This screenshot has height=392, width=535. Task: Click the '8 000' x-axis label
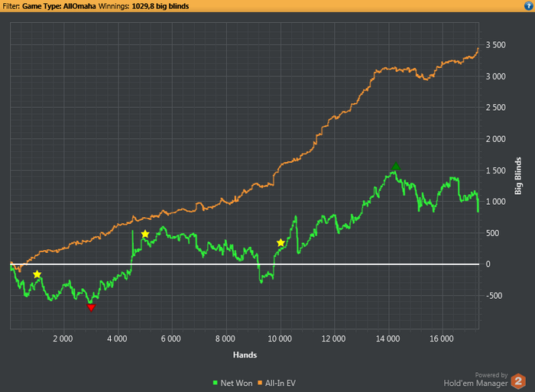[x=225, y=339]
